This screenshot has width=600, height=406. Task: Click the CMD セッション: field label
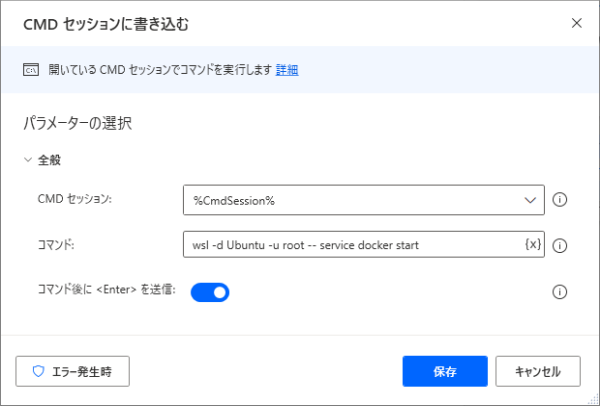pyautogui.click(x=74, y=199)
